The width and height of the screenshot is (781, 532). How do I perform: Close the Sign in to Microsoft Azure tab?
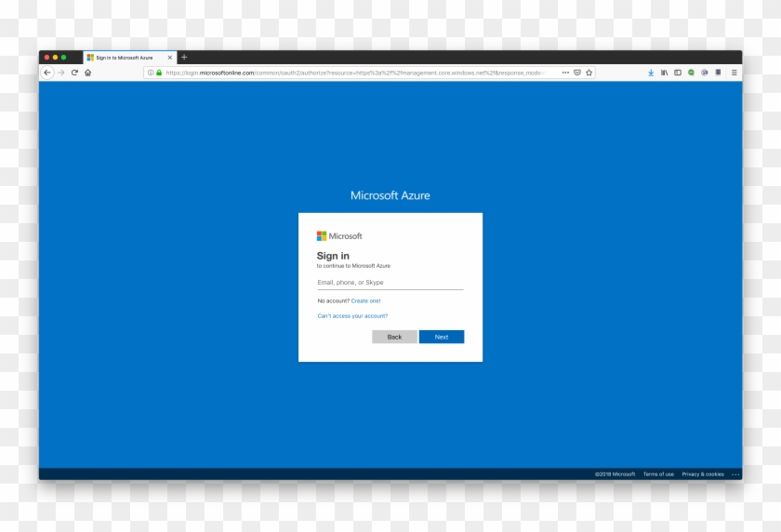tap(169, 58)
